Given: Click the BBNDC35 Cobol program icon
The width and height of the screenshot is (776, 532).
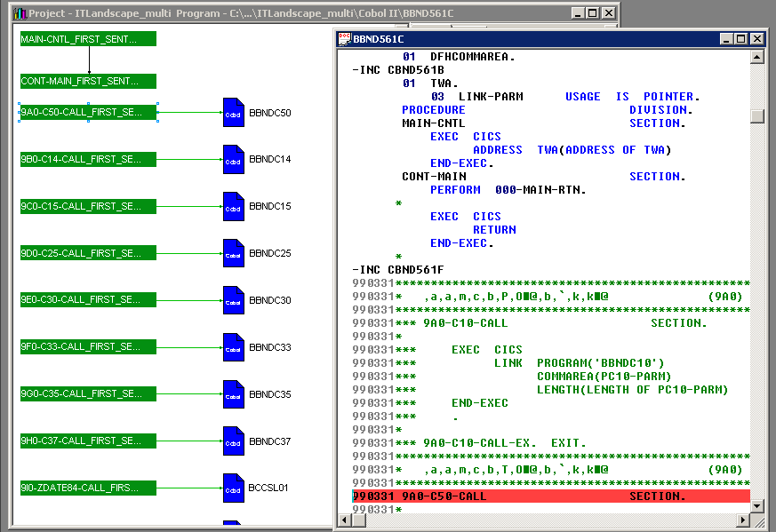Looking at the screenshot, I should click(x=234, y=394).
